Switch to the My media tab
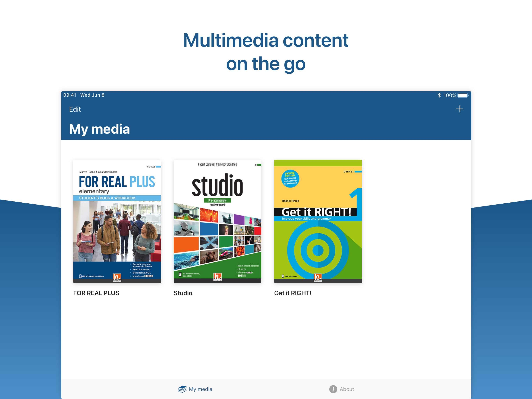The image size is (532, 399). (195, 389)
